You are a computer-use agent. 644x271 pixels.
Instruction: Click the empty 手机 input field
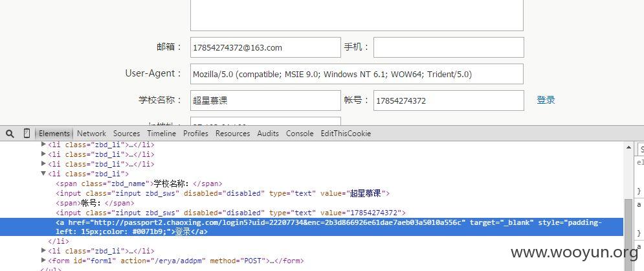(x=449, y=47)
